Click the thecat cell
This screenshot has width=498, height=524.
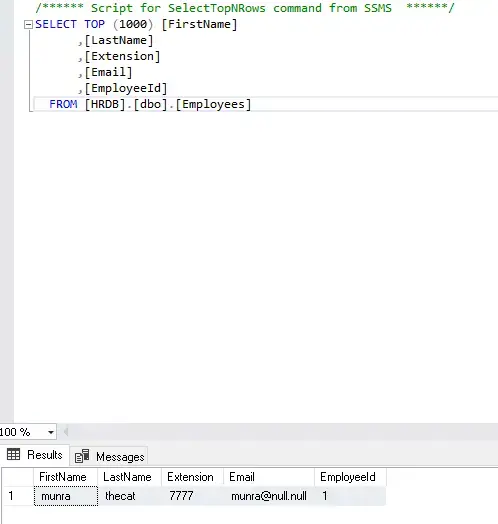point(129,496)
